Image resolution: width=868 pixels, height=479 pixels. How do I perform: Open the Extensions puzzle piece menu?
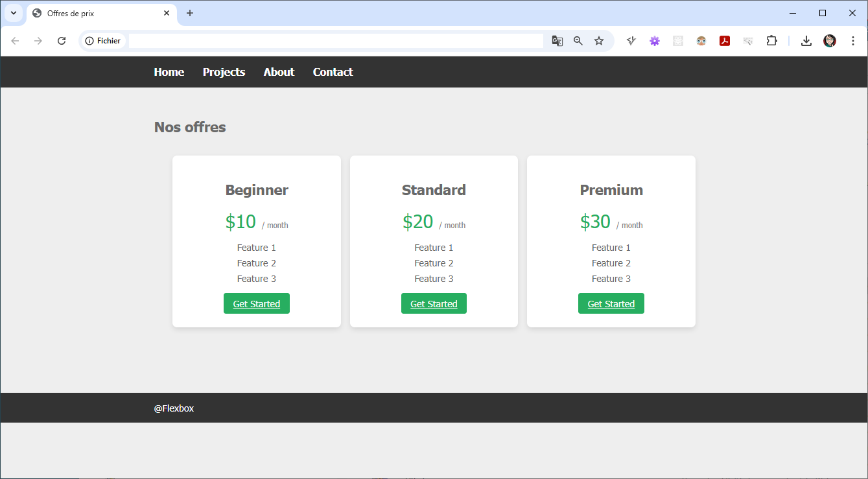(x=771, y=41)
